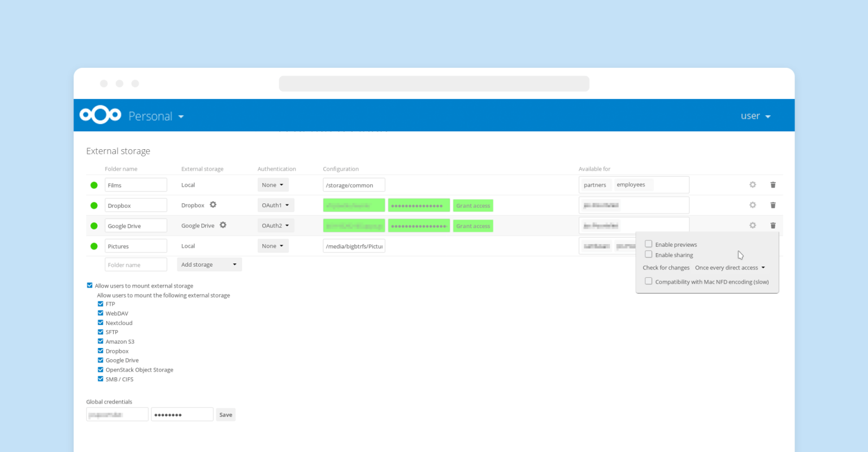Save the global credentials
The height and width of the screenshot is (452, 868).
tap(225, 414)
